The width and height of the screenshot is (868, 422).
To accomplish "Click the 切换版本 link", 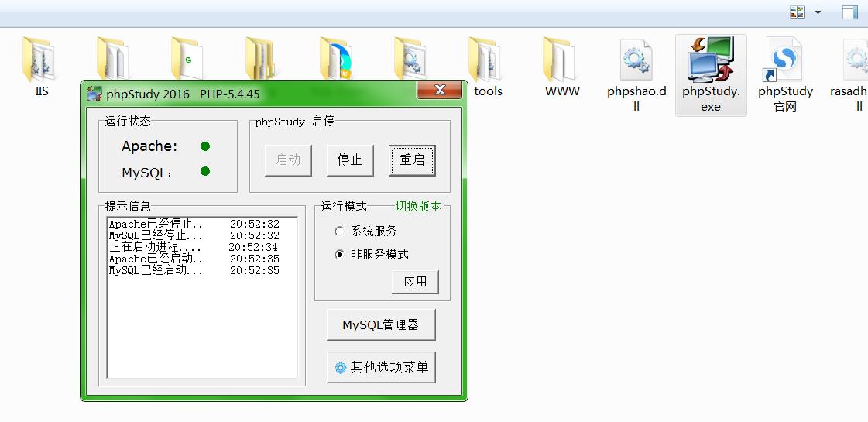I will pyautogui.click(x=418, y=206).
